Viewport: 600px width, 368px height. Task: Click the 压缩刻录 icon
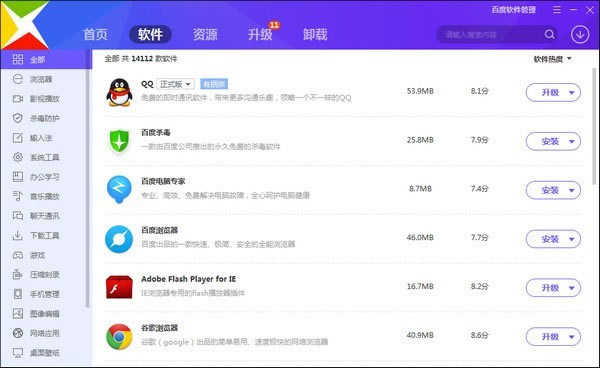(x=18, y=274)
